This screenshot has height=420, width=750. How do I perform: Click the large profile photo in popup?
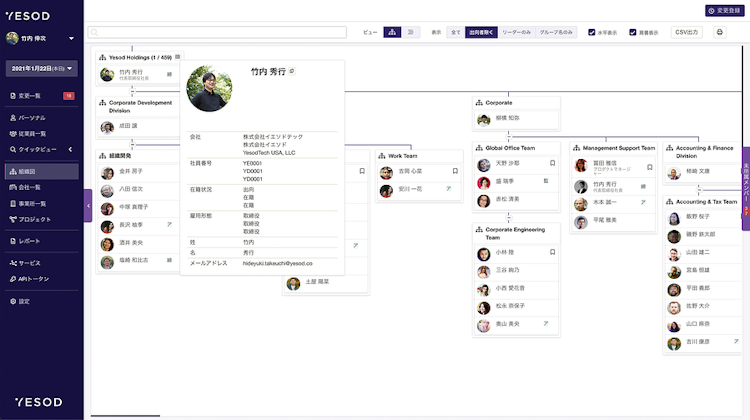point(210,88)
